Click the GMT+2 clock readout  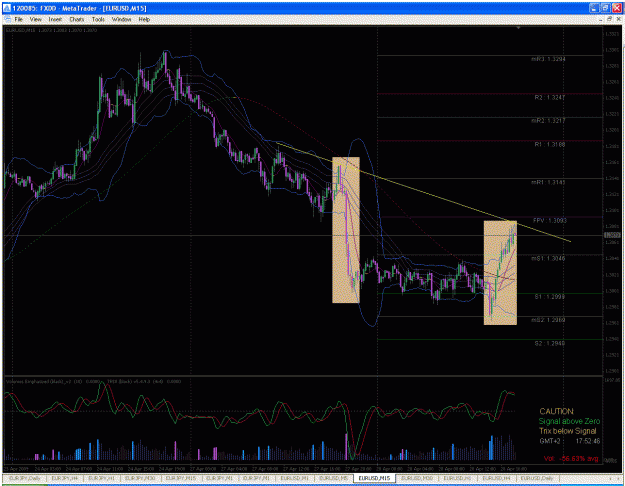click(x=570, y=441)
